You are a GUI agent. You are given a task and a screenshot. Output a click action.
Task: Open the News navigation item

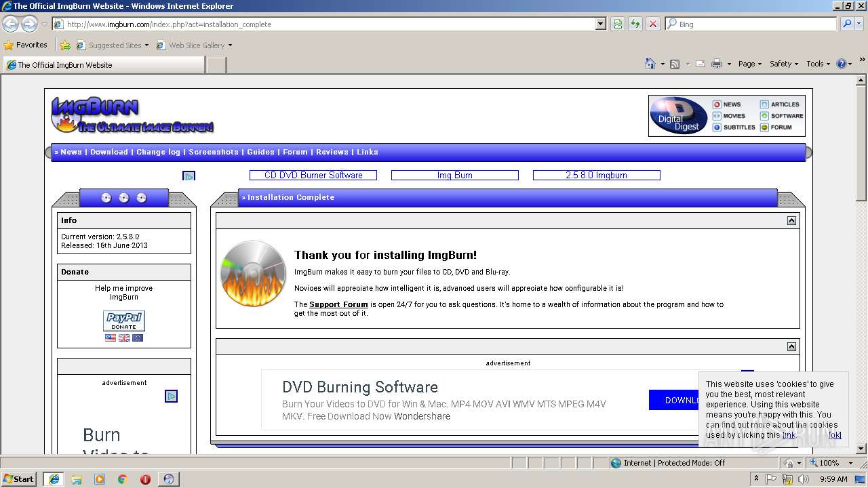coord(71,152)
